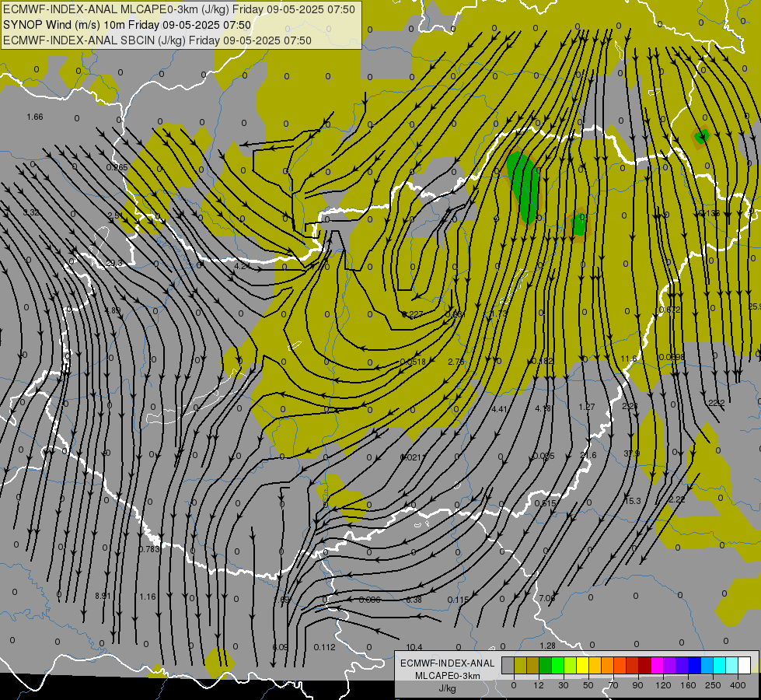761x700 pixels.
Task: Click the legend scale value 50
Action: coord(588,685)
